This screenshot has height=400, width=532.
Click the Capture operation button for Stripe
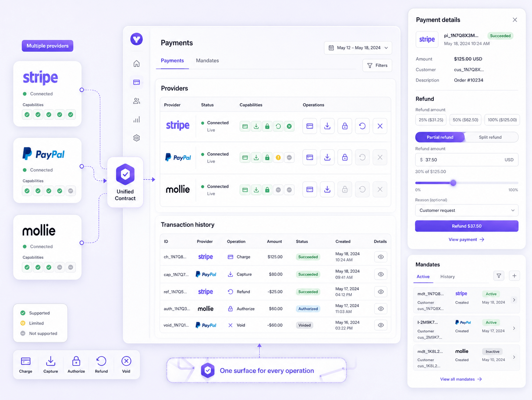(327, 126)
